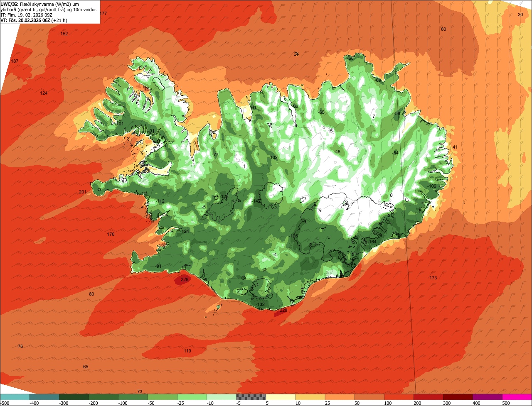The image size is (532, 406).
Task: Click the value -54 in eastern Iceland
Action: point(395,153)
